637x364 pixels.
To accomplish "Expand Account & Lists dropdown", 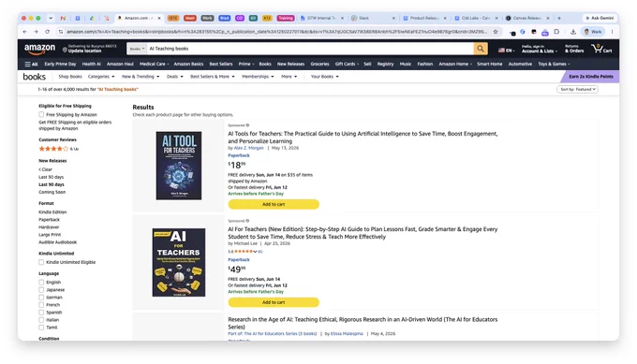I will tap(539, 49).
